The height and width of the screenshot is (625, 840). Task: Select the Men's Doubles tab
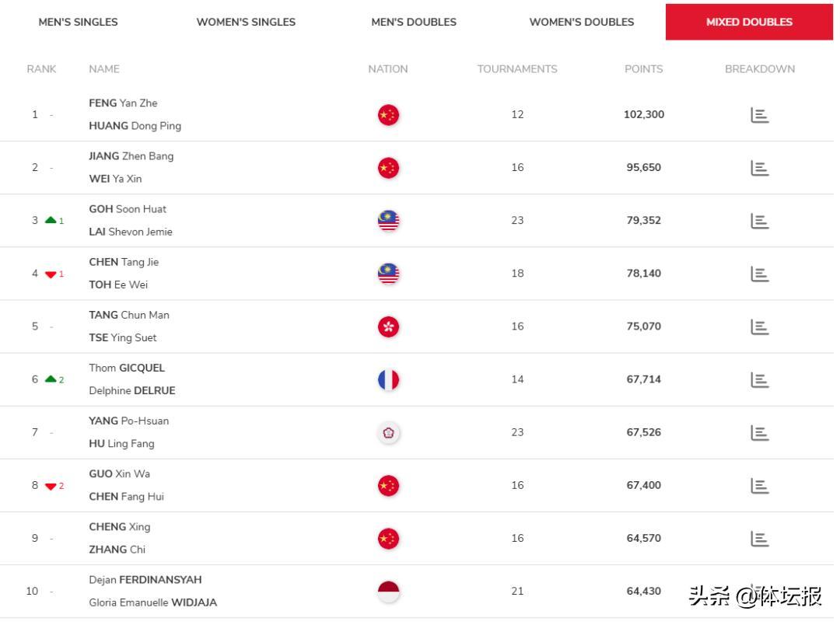click(414, 22)
